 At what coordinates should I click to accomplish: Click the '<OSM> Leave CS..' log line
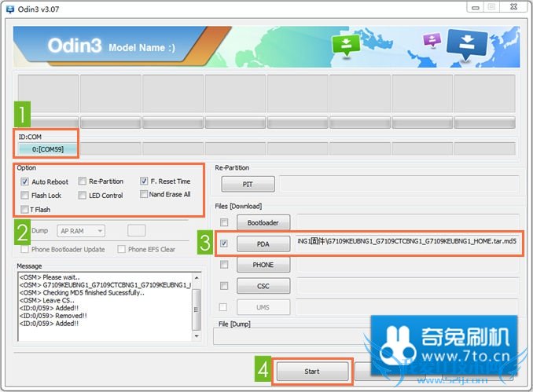click(x=47, y=300)
